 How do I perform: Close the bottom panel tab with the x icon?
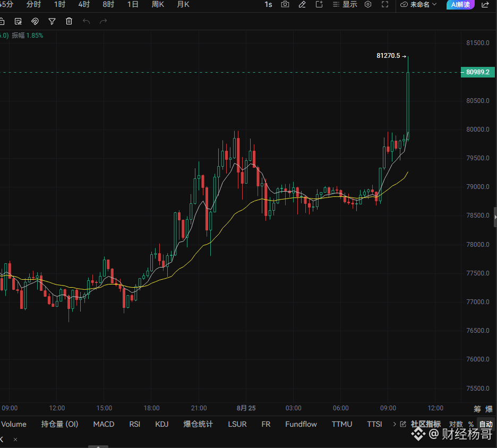point(15,440)
